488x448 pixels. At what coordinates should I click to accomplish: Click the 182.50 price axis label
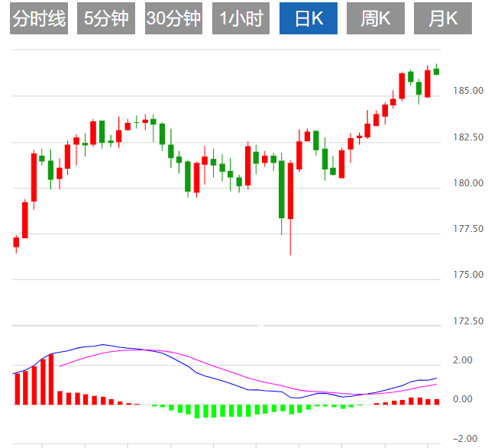(x=464, y=137)
